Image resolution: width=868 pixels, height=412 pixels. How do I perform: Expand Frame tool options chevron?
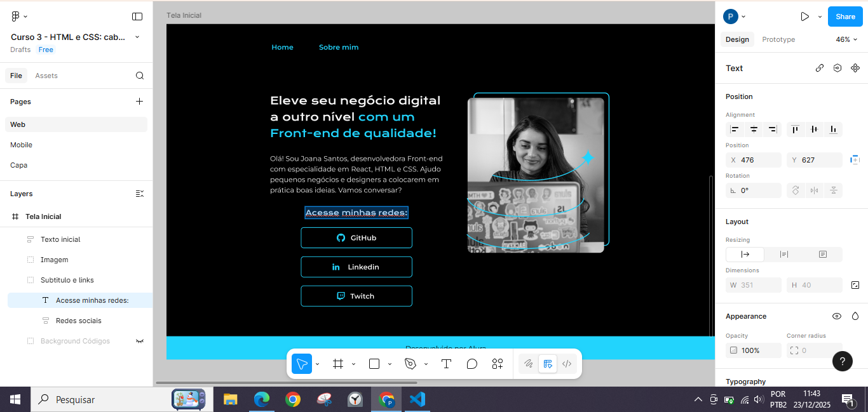point(353,364)
